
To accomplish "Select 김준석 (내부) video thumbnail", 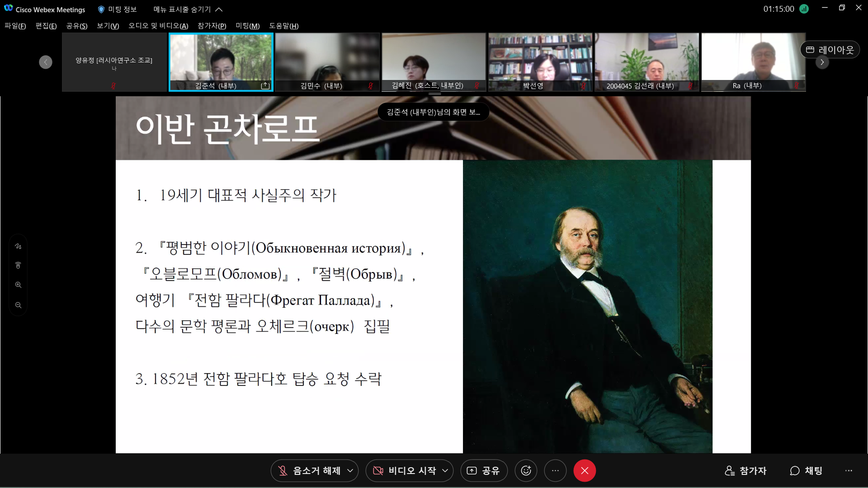I will (x=221, y=62).
